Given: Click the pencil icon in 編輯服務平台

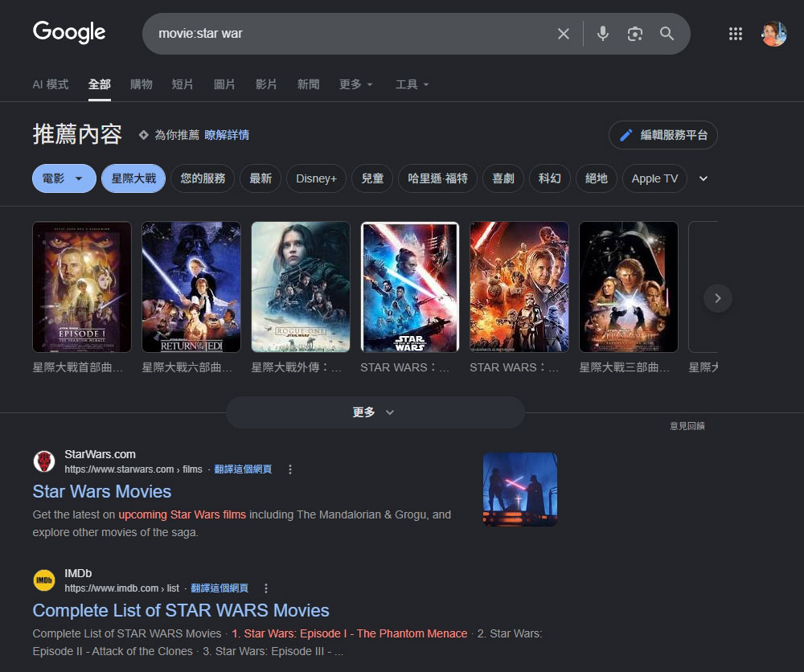Looking at the screenshot, I should (x=626, y=135).
